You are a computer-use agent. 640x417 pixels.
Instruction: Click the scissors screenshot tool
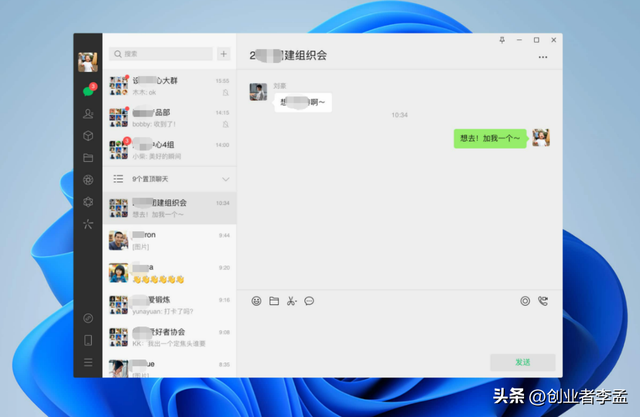pyautogui.click(x=291, y=301)
